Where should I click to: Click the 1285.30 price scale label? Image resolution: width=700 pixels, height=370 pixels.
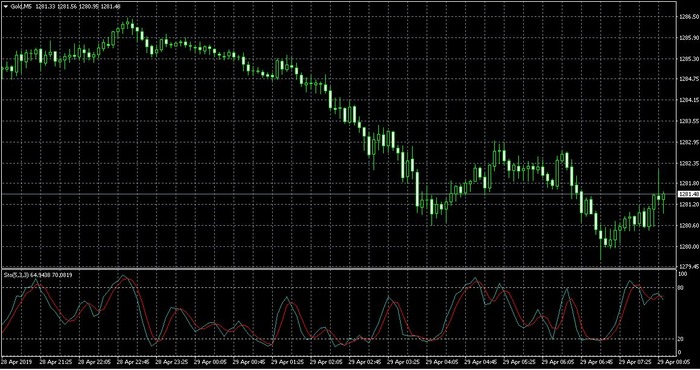click(688, 59)
